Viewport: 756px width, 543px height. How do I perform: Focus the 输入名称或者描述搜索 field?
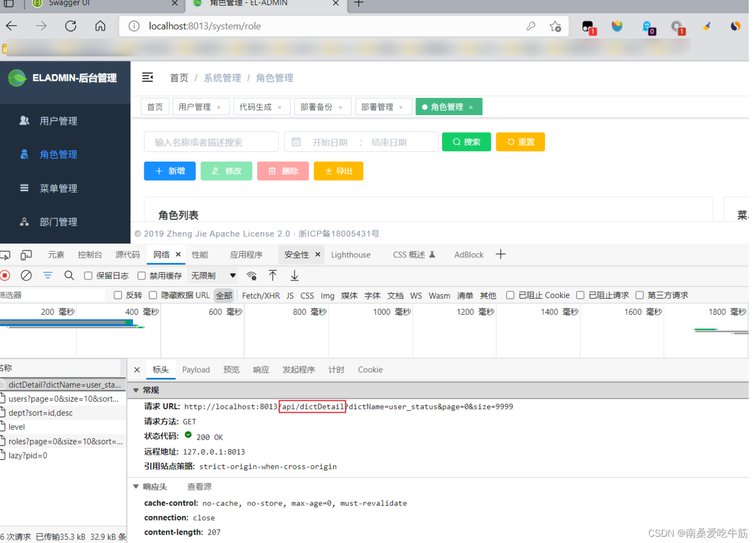[211, 142]
